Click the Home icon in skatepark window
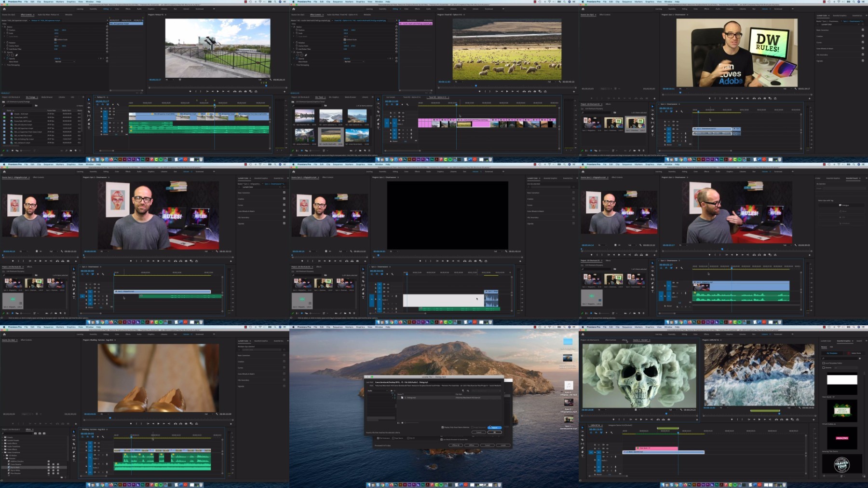 click(x=4, y=9)
